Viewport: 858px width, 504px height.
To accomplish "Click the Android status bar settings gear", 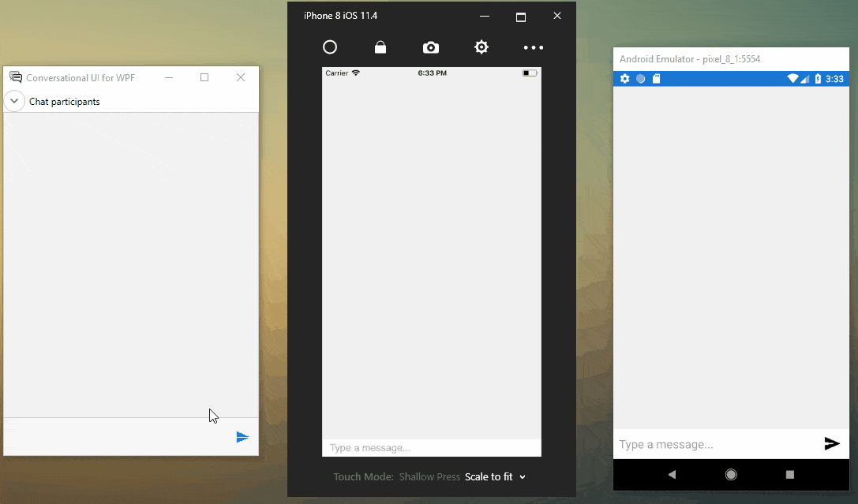I will [x=625, y=79].
